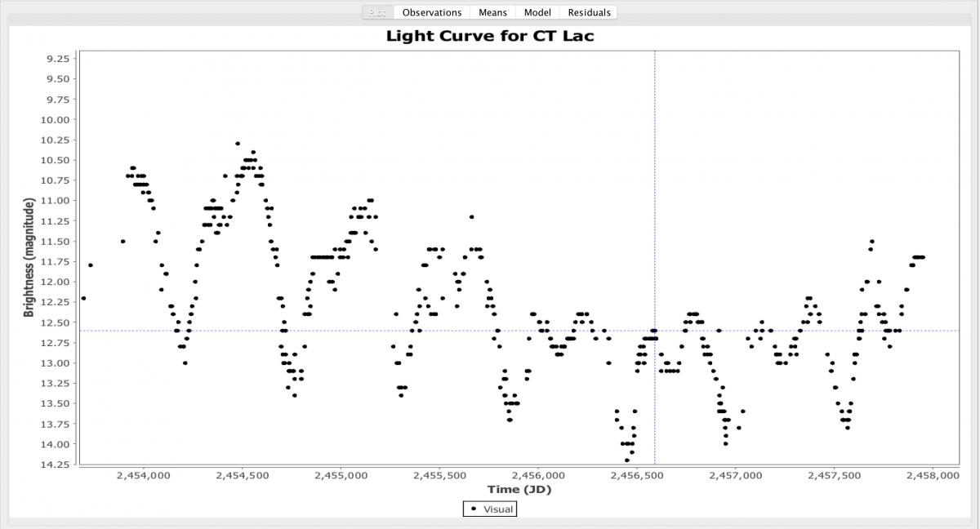Click the Brightness (magnitude) axis label
Screen dimensions: 980x529
(29, 257)
